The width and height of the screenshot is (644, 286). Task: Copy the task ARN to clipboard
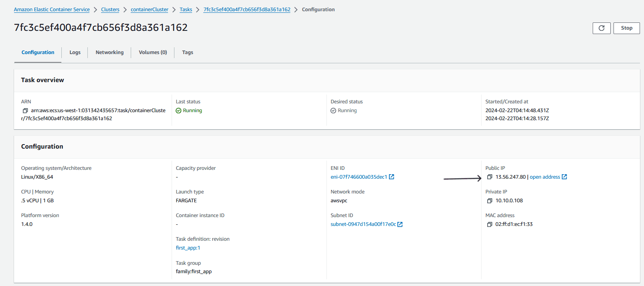click(x=25, y=111)
